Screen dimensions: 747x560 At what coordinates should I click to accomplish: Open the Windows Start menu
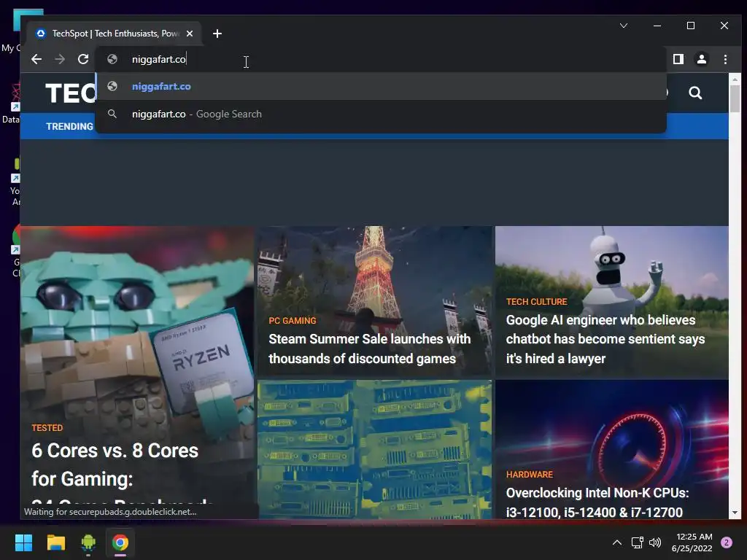[23, 542]
